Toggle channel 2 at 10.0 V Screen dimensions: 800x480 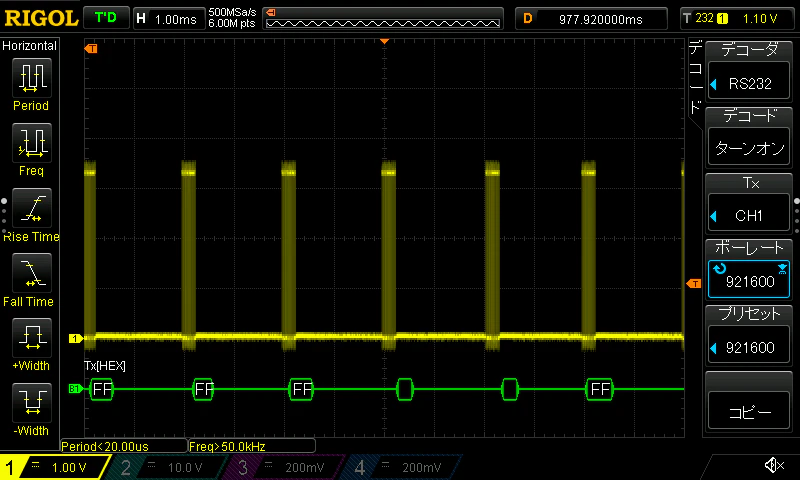[166, 467]
